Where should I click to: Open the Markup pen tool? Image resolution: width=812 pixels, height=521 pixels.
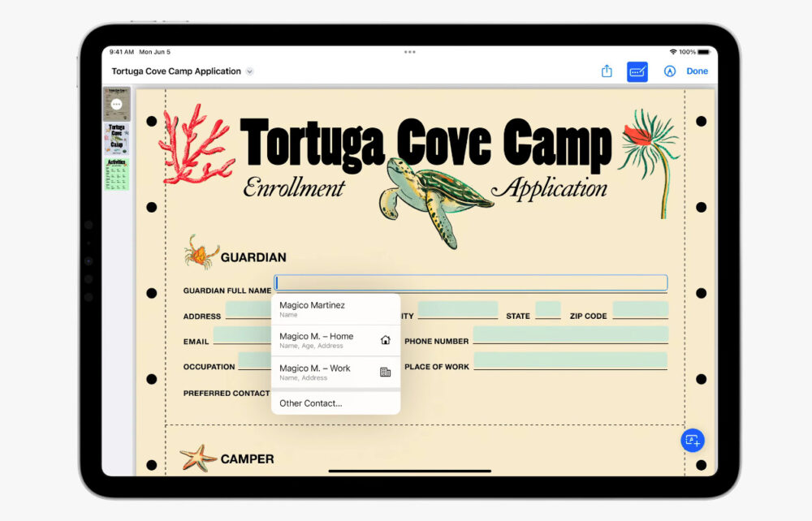(x=670, y=71)
